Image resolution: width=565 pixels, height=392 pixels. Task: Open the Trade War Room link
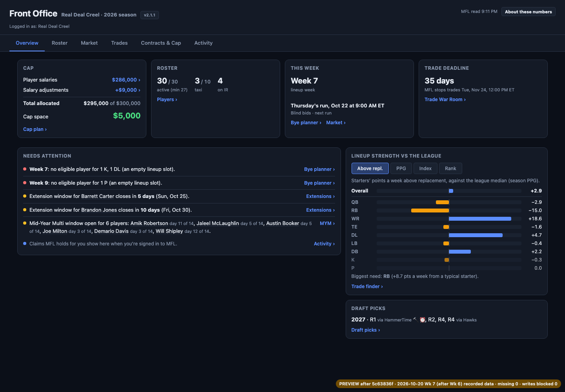coord(445,100)
